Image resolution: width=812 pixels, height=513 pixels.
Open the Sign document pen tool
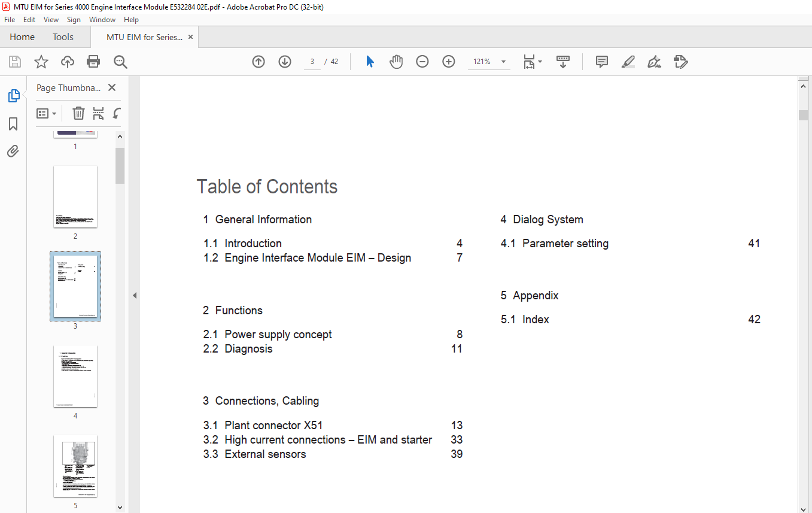tap(654, 62)
